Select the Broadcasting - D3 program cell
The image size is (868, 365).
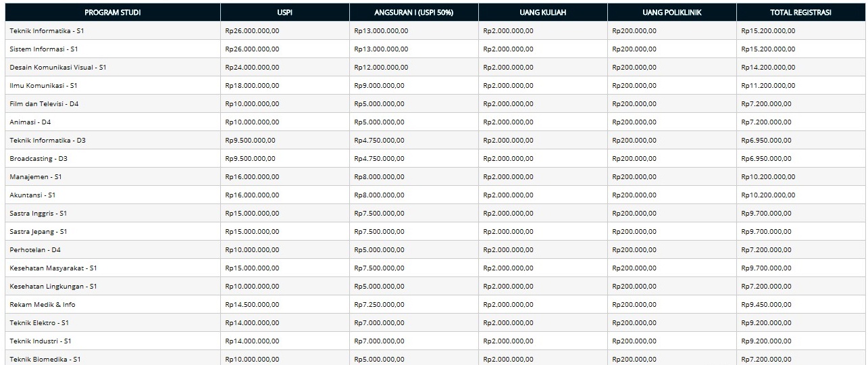[39, 158]
